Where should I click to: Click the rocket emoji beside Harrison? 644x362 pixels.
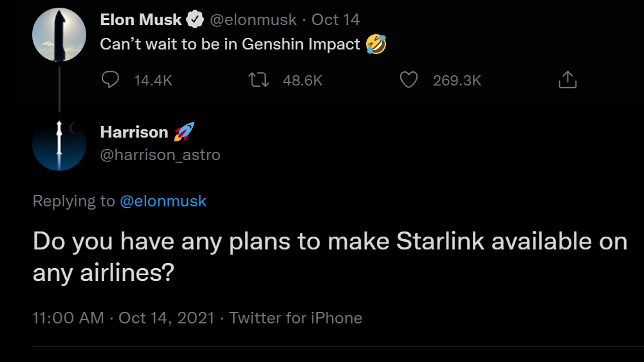(x=184, y=132)
